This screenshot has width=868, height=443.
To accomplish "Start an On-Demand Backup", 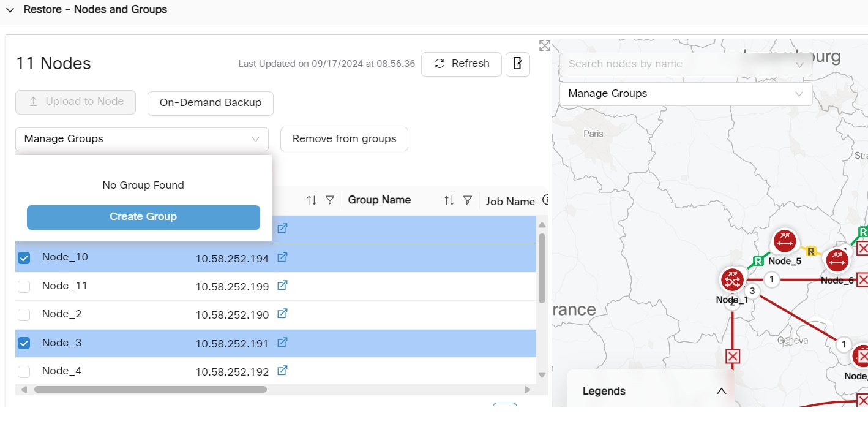I will [211, 103].
